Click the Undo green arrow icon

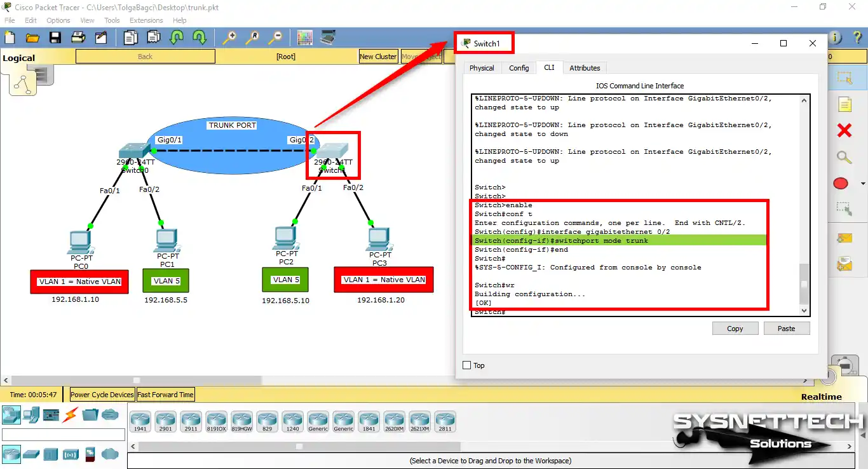click(176, 37)
